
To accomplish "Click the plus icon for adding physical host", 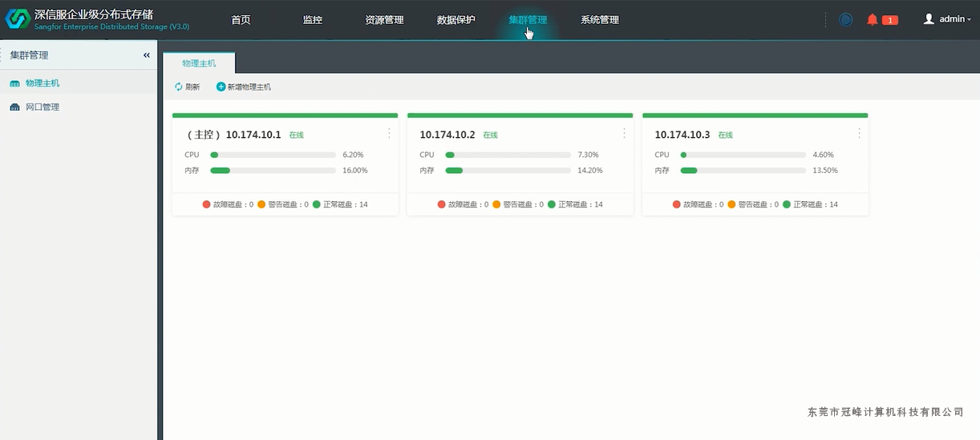I will tap(221, 87).
